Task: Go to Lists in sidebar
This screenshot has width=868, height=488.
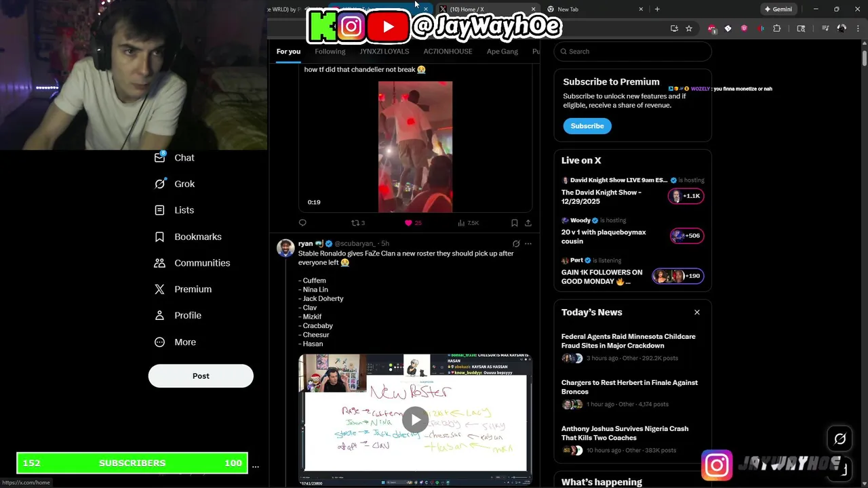Action: pos(174,210)
